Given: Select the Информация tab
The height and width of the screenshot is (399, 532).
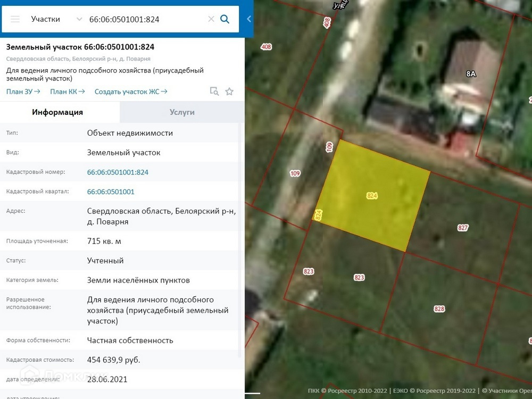Looking at the screenshot, I should pos(57,112).
